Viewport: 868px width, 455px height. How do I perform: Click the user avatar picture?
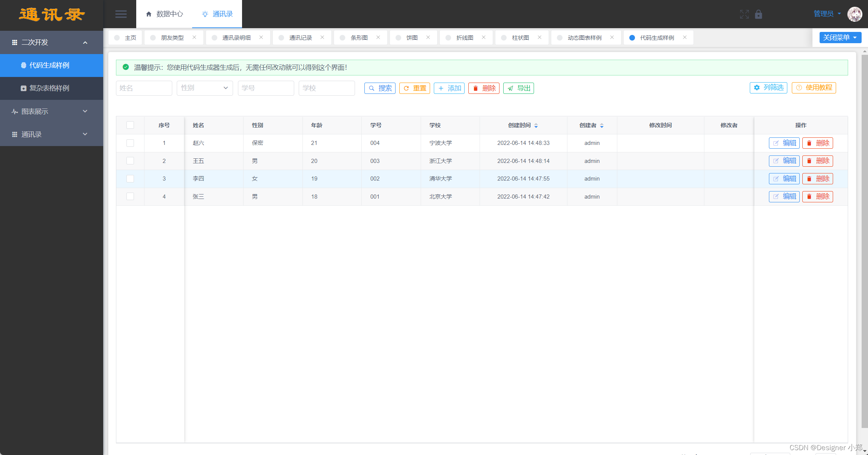pos(854,14)
